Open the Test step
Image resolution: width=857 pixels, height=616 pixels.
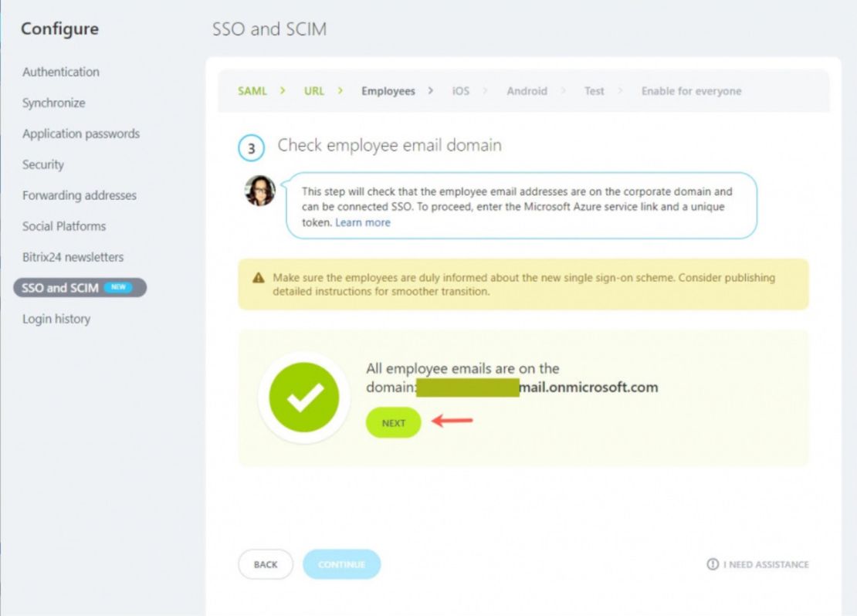[594, 91]
